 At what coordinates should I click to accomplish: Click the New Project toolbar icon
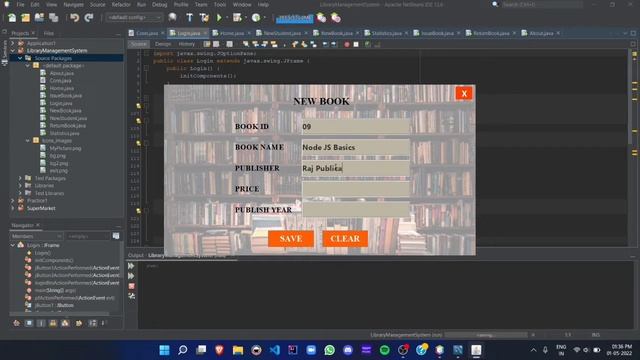pyautogui.click(x=26, y=18)
